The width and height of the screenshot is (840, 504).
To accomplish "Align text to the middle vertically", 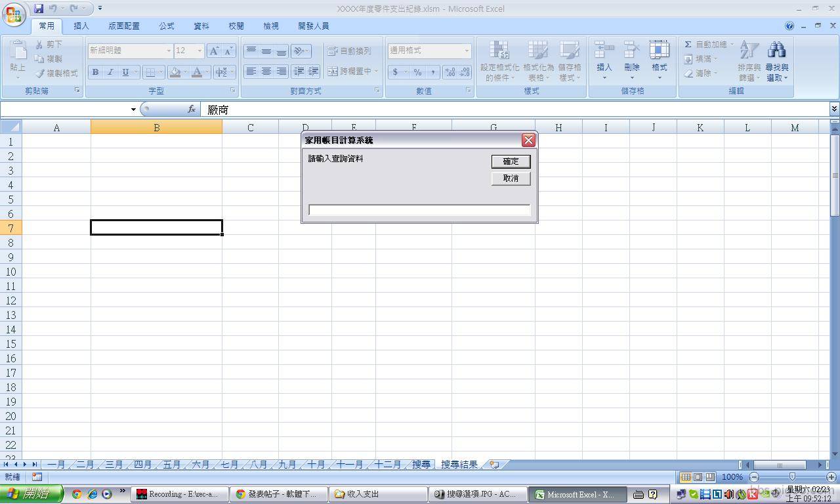I will click(x=266, y=51).
